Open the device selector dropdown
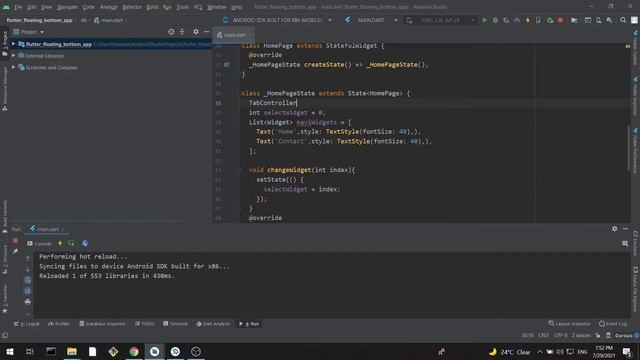The image size is (640, 360). (278, 20)
